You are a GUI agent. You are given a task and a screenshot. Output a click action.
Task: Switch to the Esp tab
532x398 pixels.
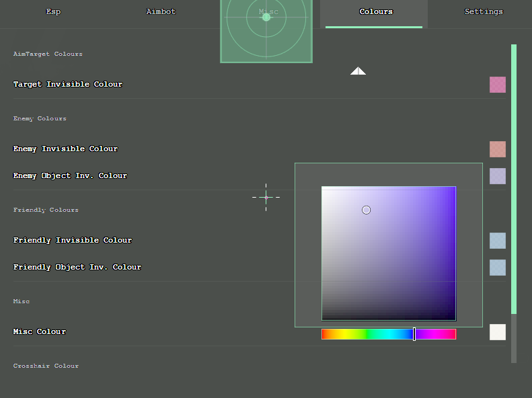(53, 12)
